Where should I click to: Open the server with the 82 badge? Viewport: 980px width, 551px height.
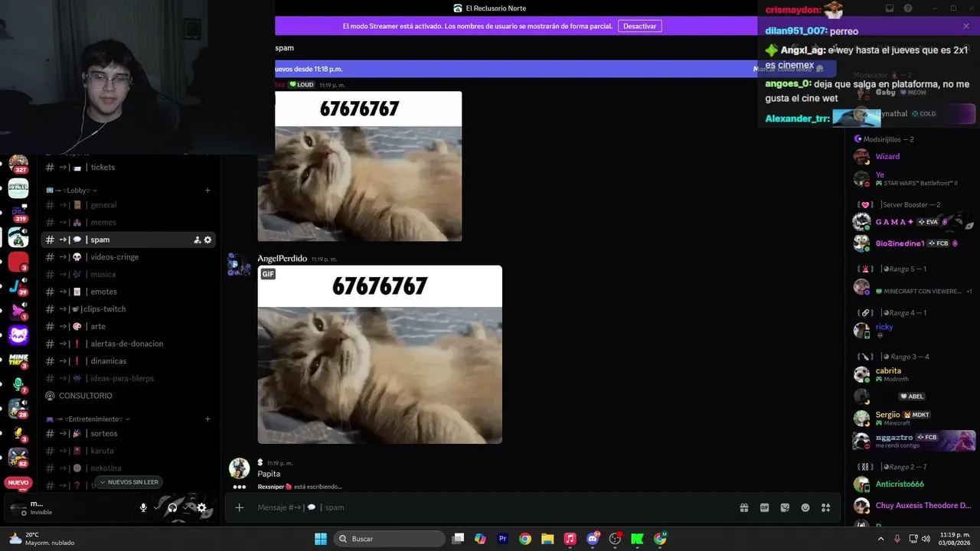tap(18, 458)
